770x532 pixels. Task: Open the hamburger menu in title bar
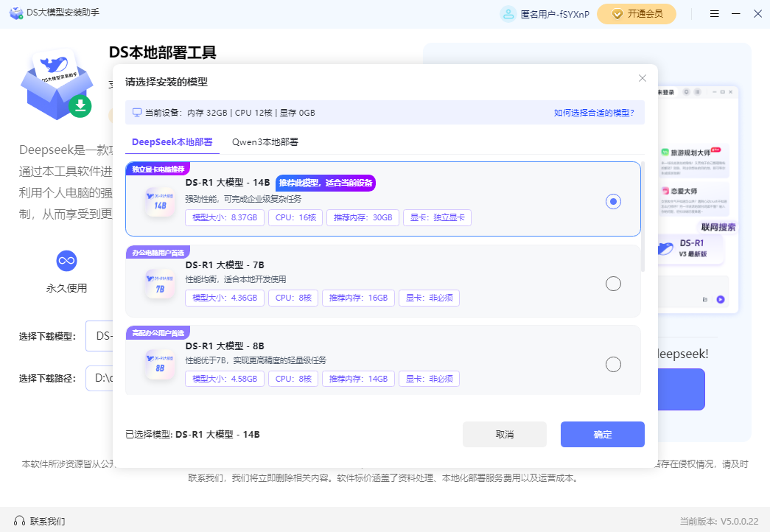(x=714, y=14)
